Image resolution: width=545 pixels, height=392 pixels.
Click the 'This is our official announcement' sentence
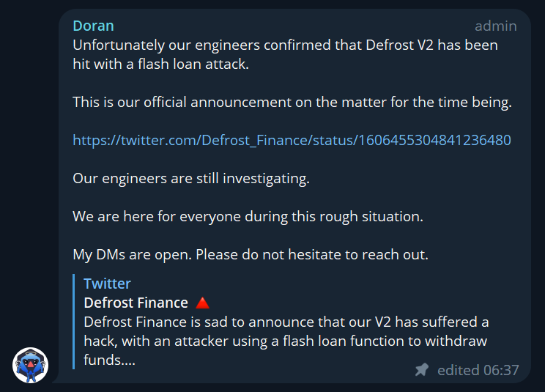coord(292,102)
